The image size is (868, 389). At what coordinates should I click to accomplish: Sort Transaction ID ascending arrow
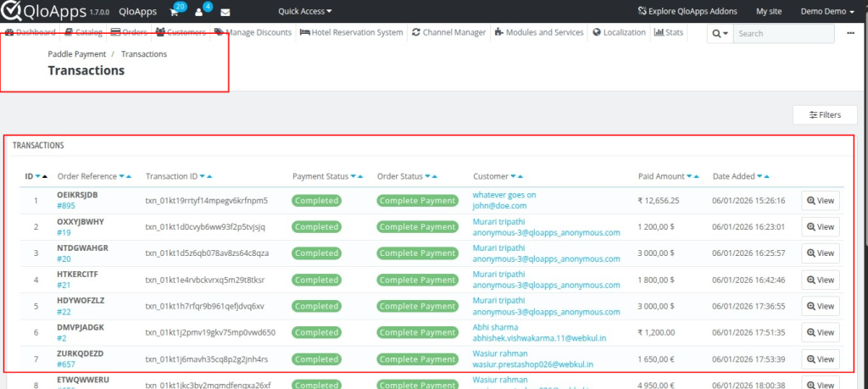(209, 176)
